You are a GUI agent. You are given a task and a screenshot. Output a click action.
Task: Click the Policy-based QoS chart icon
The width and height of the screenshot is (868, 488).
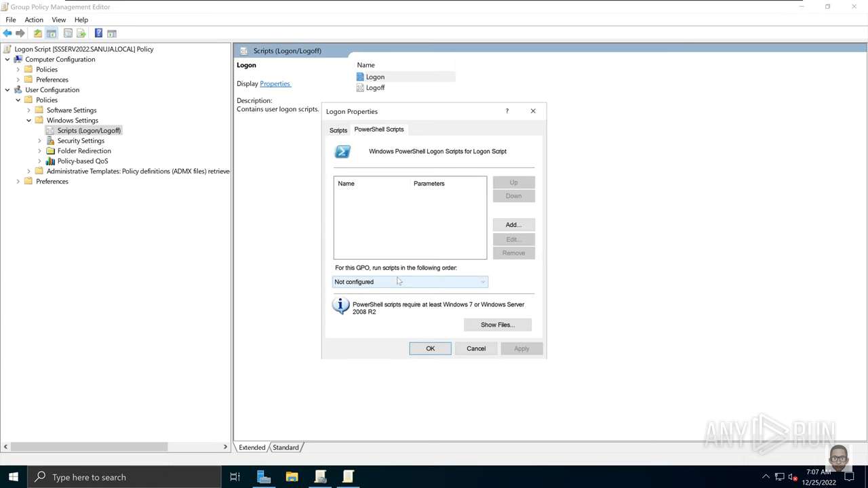(51, 161)
